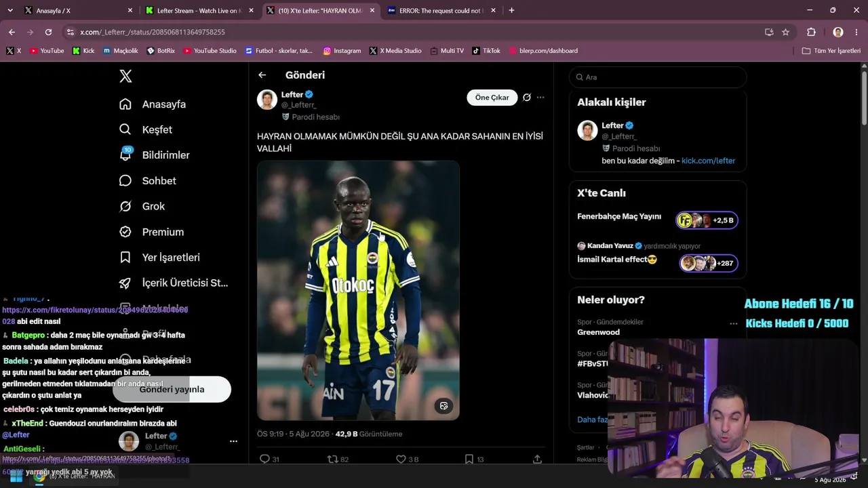Viewport: 868px width, 488px height.
Task: Click the share icon under the post
Action: (x=537, y=459)
